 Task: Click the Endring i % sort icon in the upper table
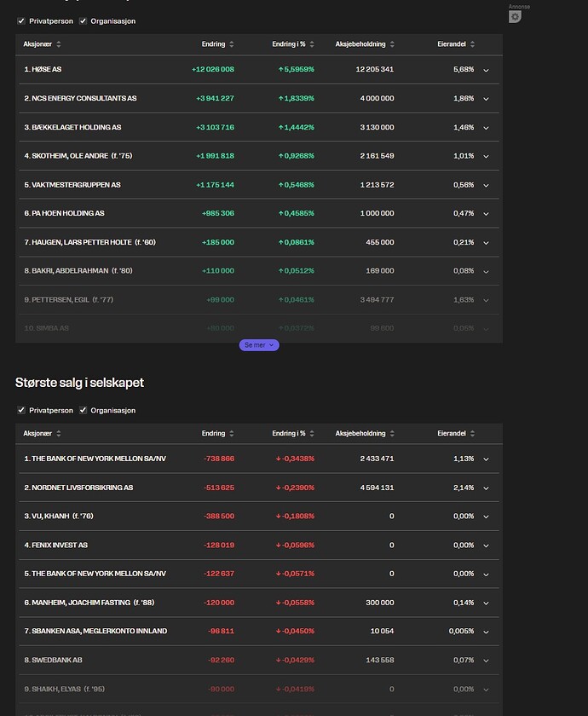point(312,44)
